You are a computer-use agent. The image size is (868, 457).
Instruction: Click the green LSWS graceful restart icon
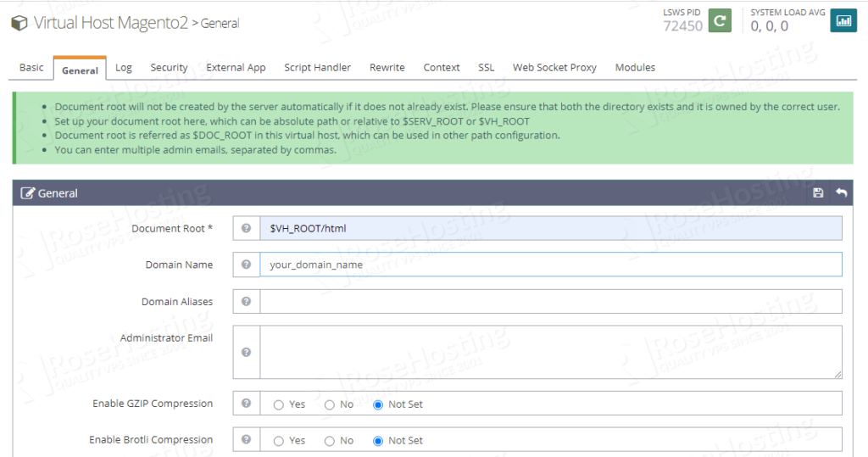click(720, 20)
